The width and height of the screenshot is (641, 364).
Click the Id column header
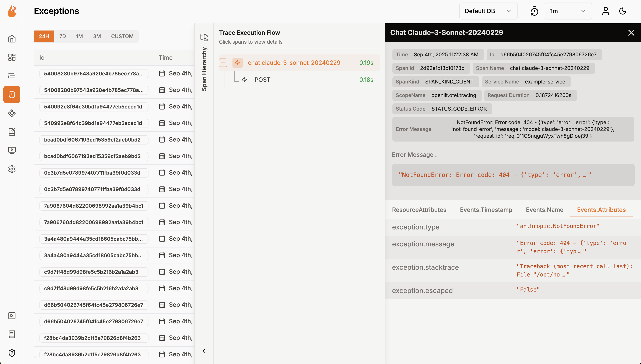[42, 58]
